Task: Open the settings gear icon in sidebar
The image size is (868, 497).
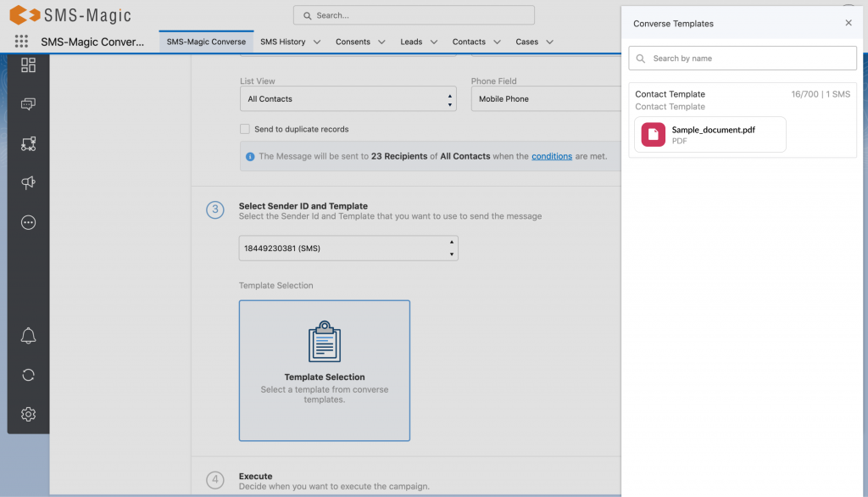Action: [x=28, y=415]
